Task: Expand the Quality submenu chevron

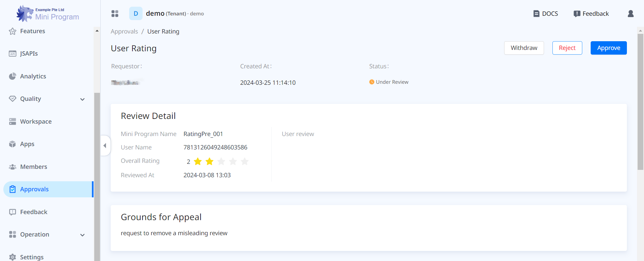Action: 83,99
